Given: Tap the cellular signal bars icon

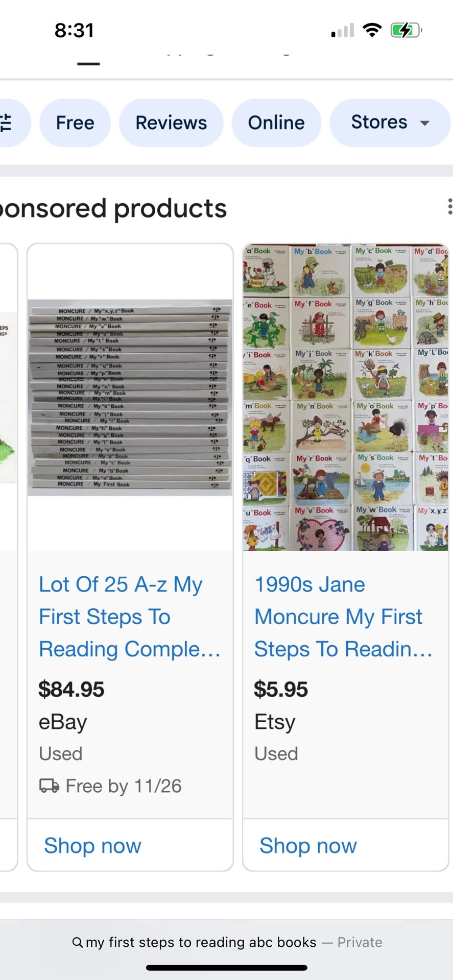Looking at the screenshot, I should pyautogui.click(x=341, y=30).
